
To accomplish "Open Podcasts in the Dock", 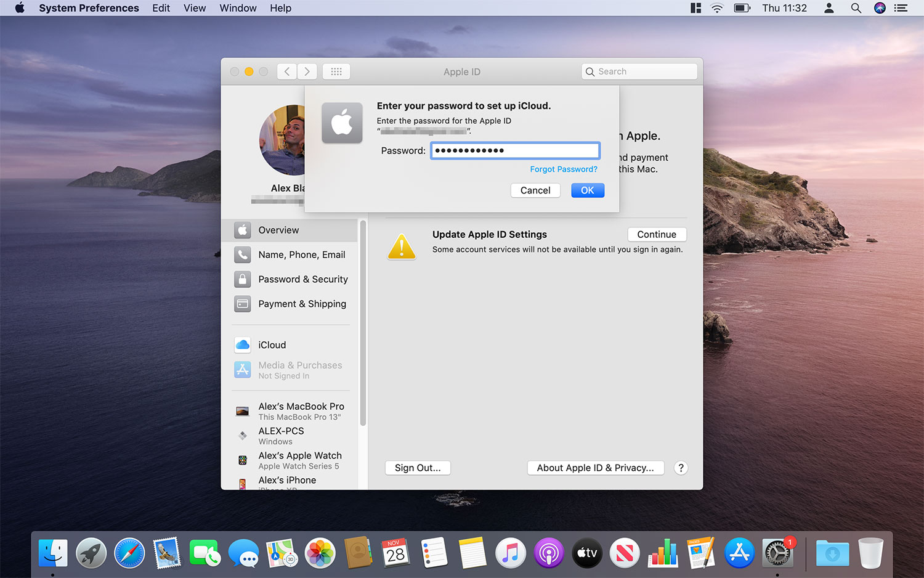I will pyautogui.click(x=548, y=553).
